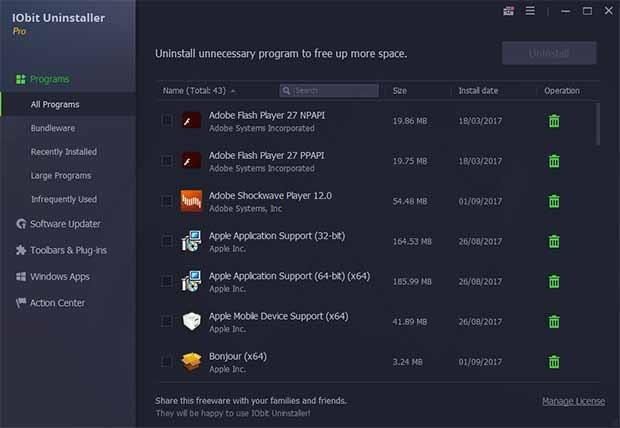Screen dimensions: 620x428
Task: Open the Manage License link
Action: point(573,401)
